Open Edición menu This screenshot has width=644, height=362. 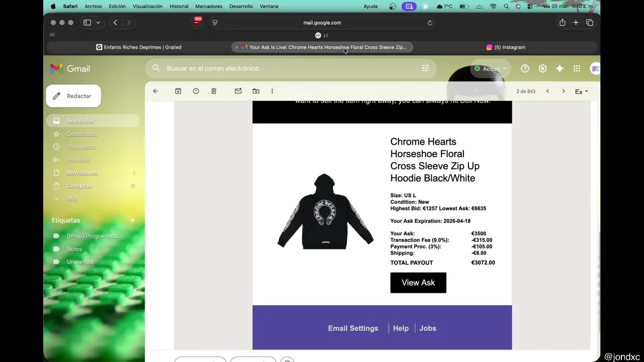pos(117,7)
